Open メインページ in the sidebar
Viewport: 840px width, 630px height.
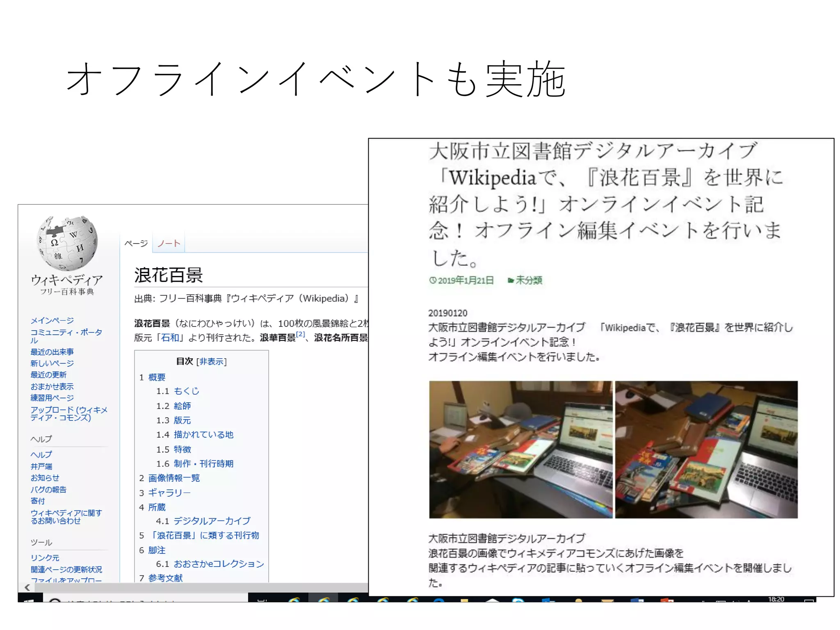pyautogui.click(x=52, y=320)
